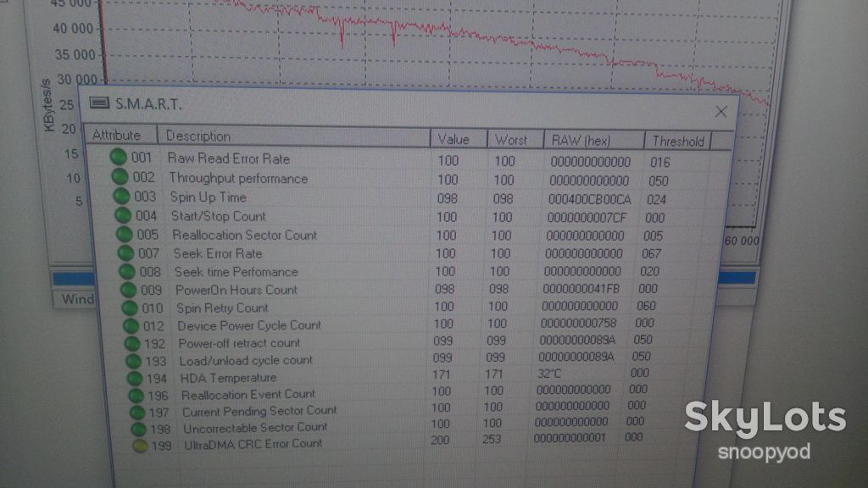Click the Threshold column header
The width and height of the screenshot is (868, 488).
678,141
